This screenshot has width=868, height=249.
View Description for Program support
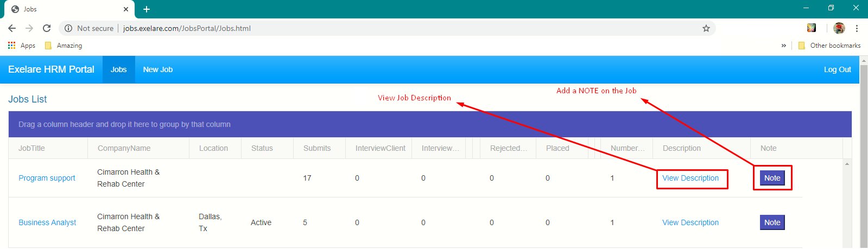(x=690, y=178)
